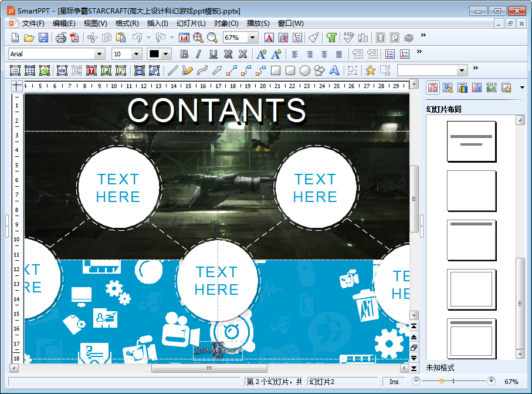Insert a table using the table frame icon
This screenshot has height=394, width=532.
(30, 70)
